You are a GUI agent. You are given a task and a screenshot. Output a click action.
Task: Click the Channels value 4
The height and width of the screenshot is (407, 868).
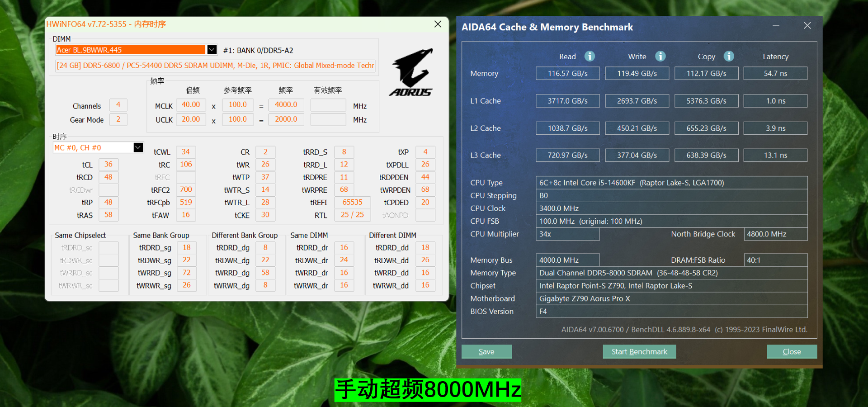coord(118,104)
